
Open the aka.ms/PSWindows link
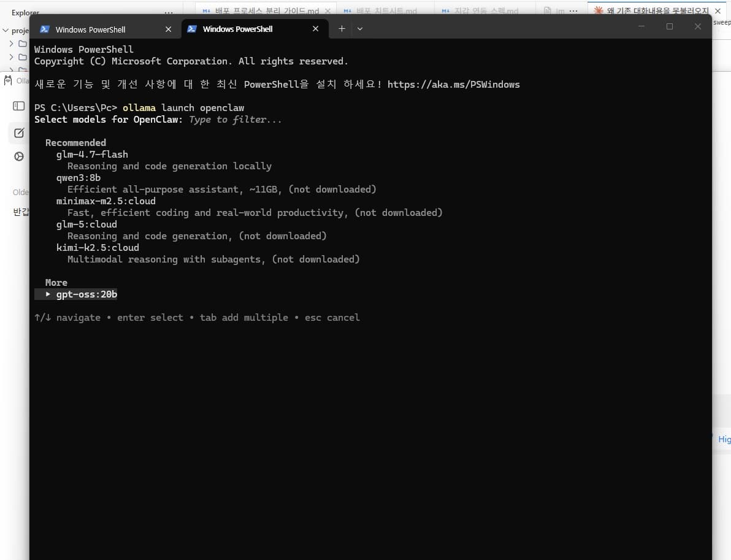point(453,85)
